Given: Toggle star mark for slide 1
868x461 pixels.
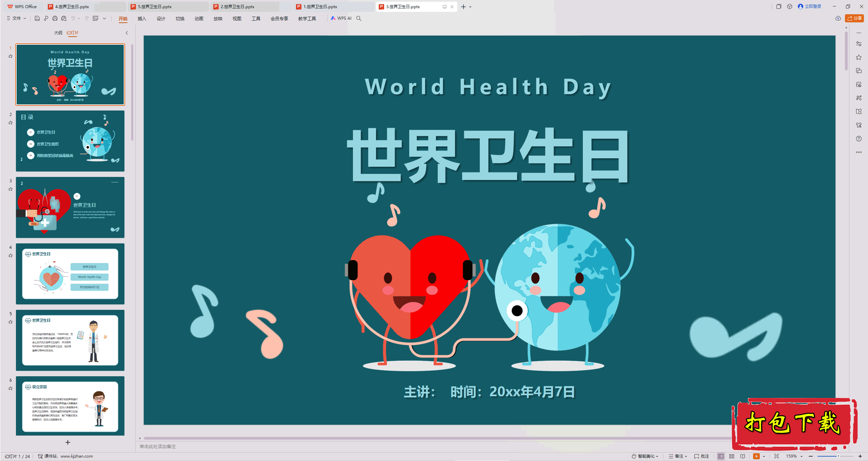Looking at the screenshot, I should coord(11,56).
